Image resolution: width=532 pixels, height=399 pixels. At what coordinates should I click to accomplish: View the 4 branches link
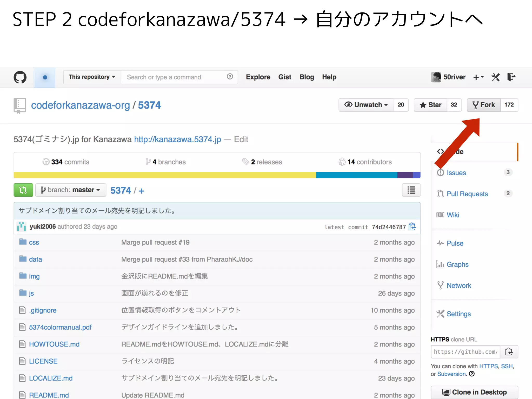click(x=166, y=162)
